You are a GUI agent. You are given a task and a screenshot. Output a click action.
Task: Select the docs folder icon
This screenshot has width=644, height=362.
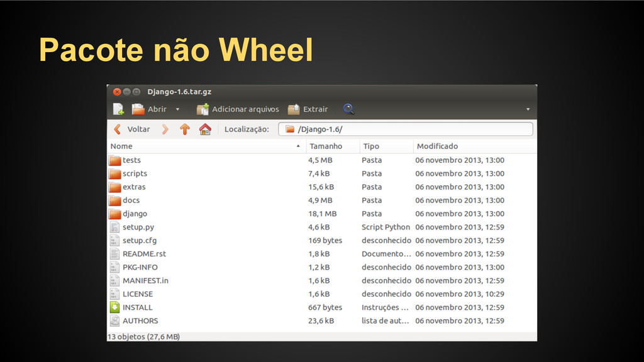click(115, 200)
